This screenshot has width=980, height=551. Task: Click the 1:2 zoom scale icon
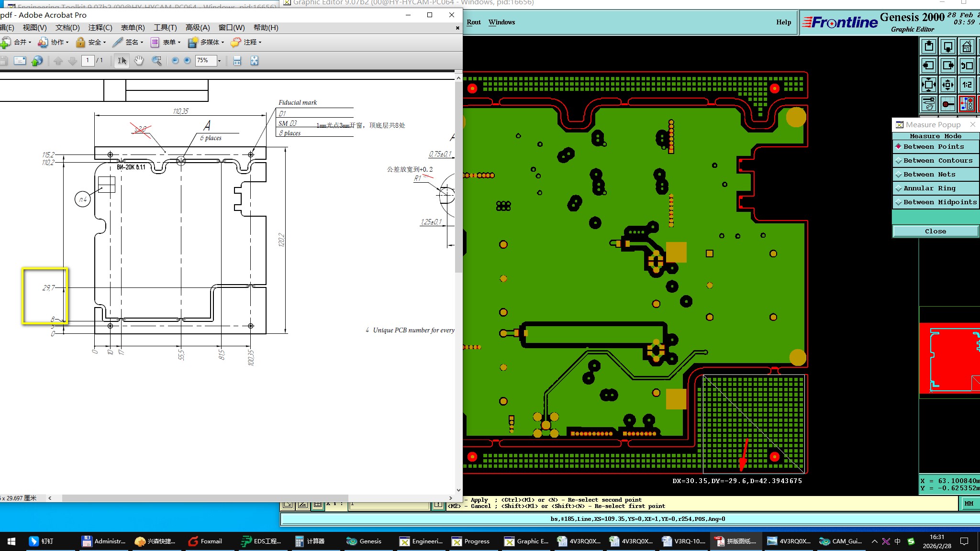pos(967,85)
